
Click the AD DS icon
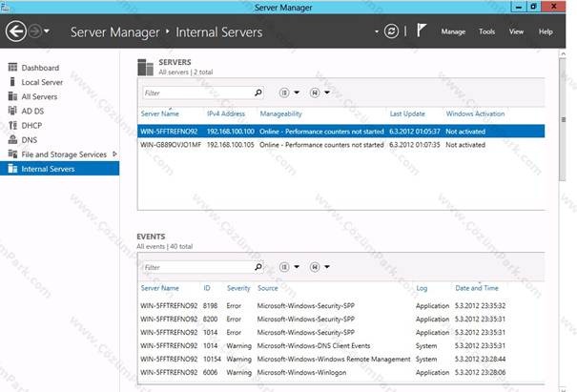pyautogui.click(x=12, y=111)
